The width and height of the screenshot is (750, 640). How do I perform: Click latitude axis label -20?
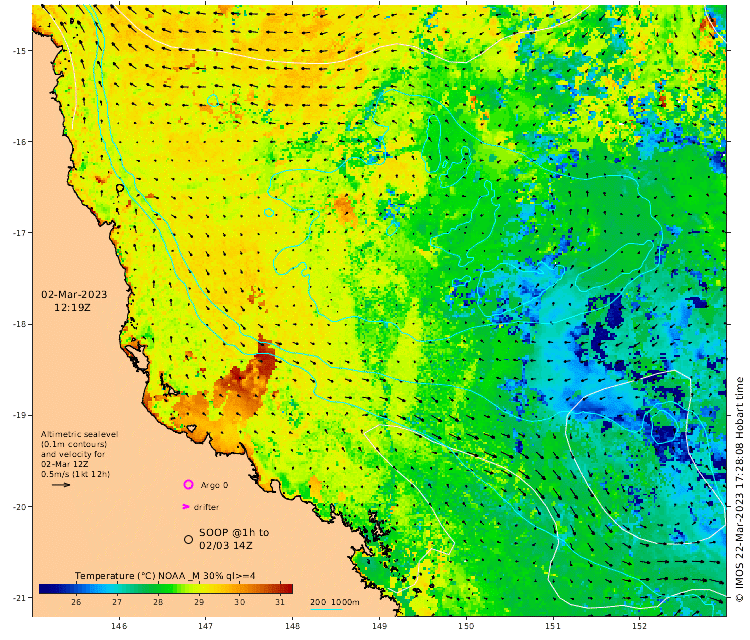click(x=19, y=506)
